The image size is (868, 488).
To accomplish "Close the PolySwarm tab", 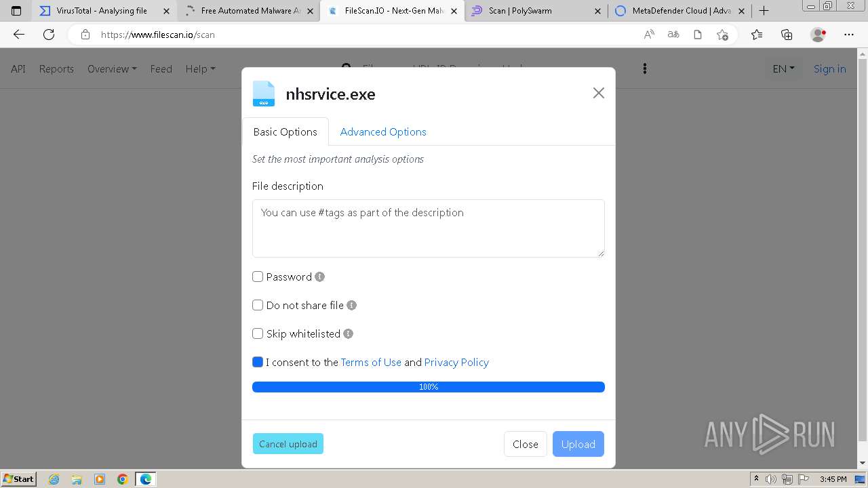I will pyautogui.click(x=597, y=11).
